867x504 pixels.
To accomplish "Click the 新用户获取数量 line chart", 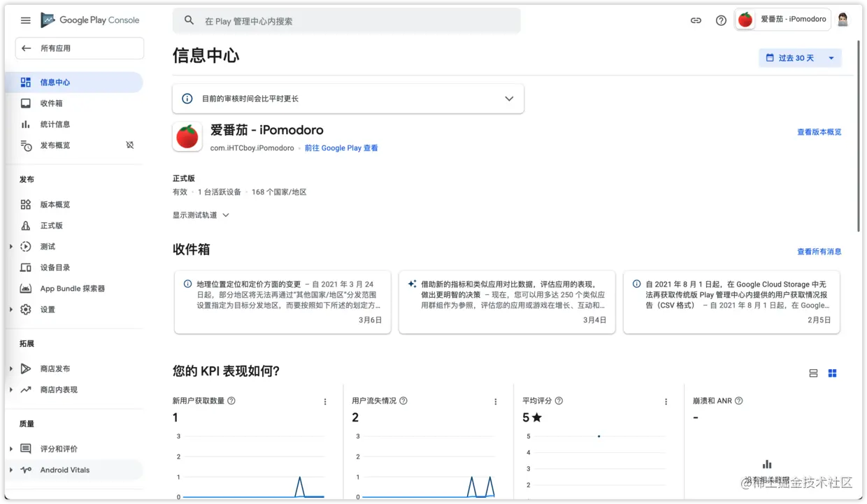I will tap(248, 466).
